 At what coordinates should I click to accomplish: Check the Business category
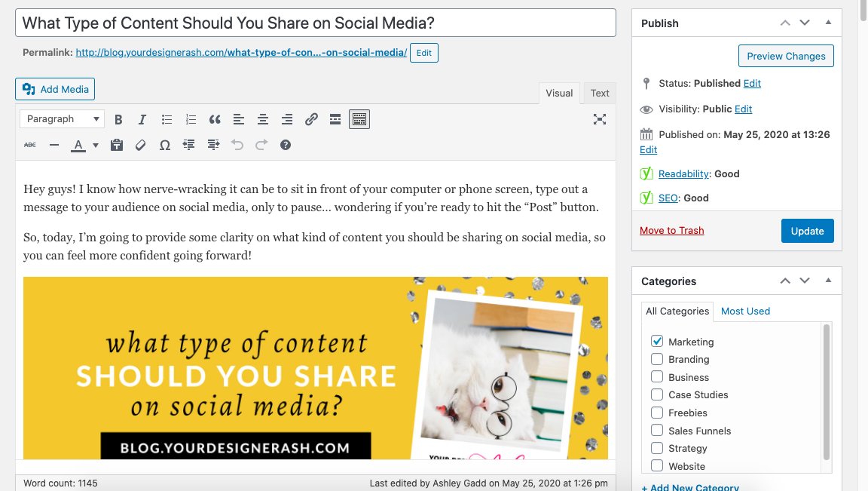coord(657,377)
